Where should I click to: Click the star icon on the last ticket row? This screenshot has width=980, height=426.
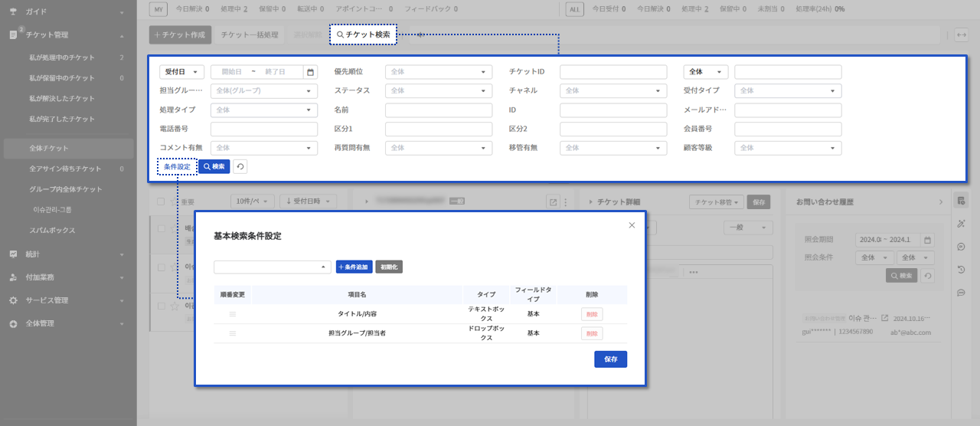pyautogui.click(x=175, y=306)
